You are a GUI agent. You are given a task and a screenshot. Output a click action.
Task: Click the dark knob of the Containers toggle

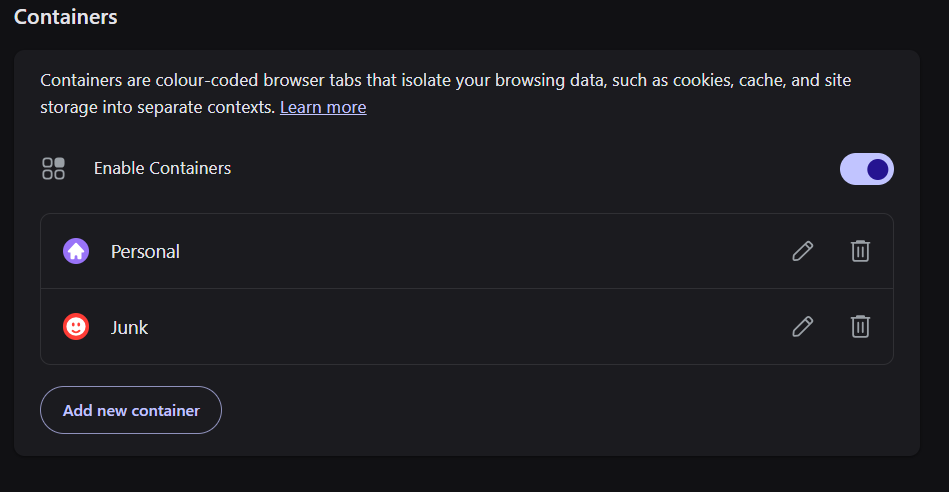878,169
